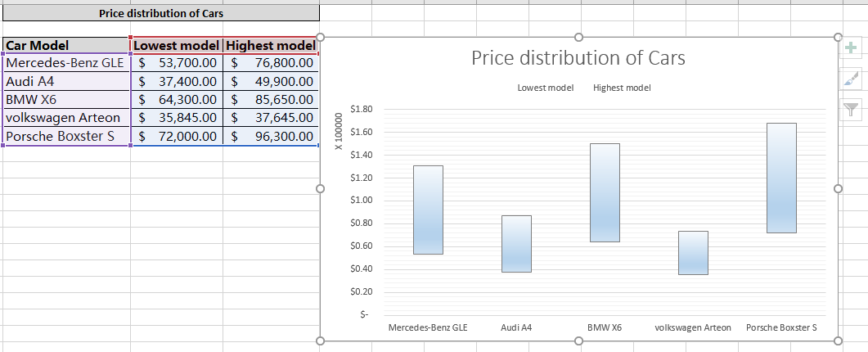Click the 'BMW X6' horizontal axis label
The width and height of the screenshot is (868, 352).
[605, 327]
